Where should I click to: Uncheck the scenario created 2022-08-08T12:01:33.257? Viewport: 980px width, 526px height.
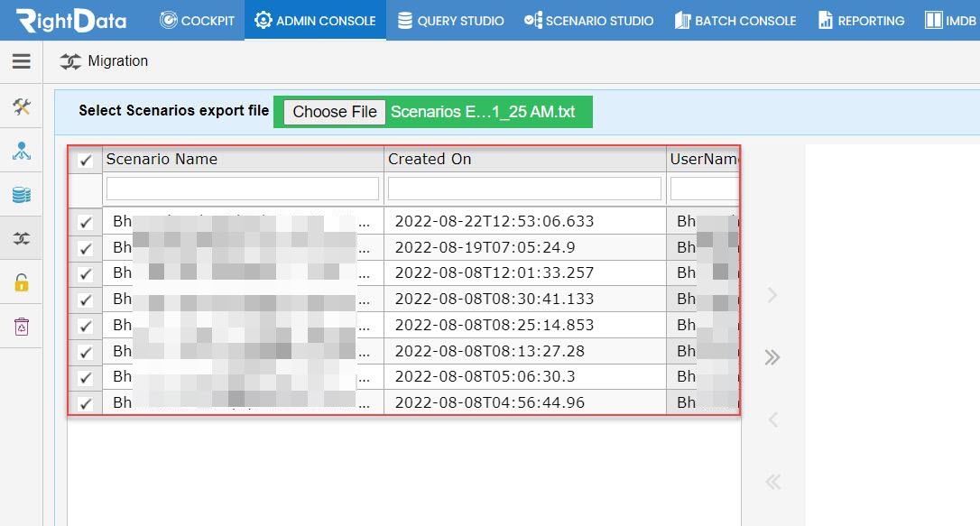[86, 273]
